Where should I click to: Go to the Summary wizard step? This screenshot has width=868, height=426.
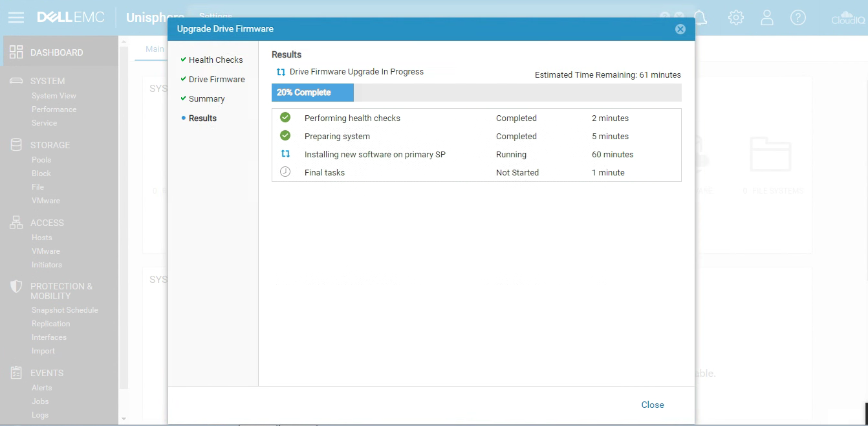(206, 99)
